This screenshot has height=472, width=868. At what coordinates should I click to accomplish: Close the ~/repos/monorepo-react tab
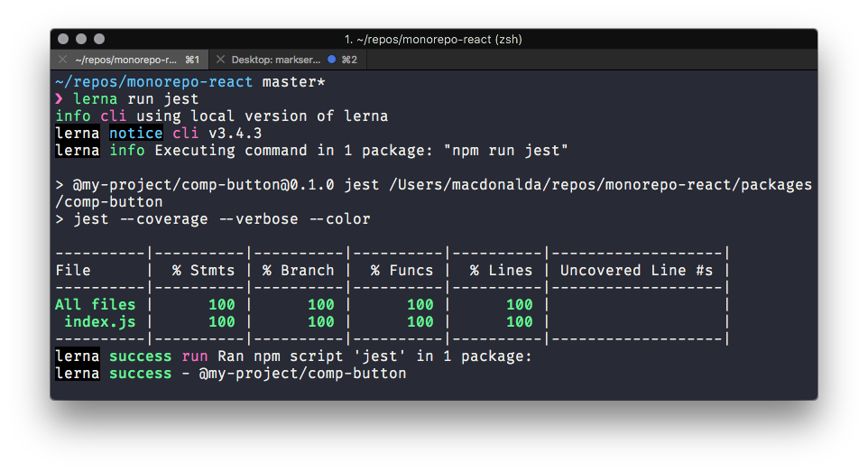tap(62, 60)
